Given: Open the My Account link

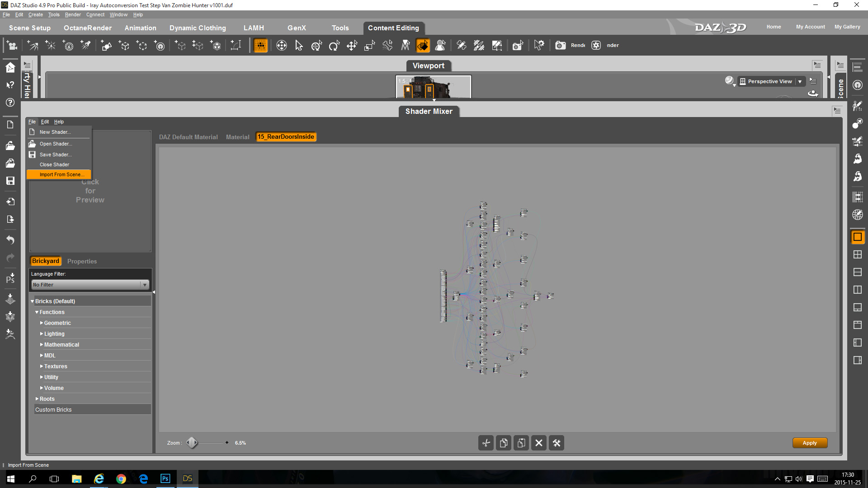Looking at the screenshot, I should [810, 27].
